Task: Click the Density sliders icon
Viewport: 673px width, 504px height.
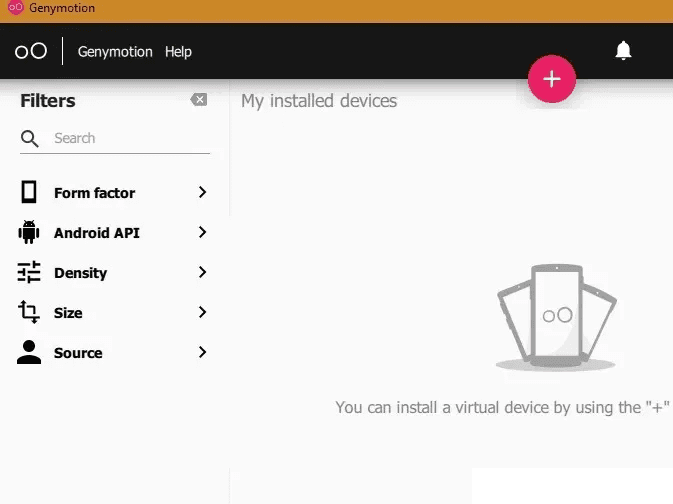Action: 29,272
